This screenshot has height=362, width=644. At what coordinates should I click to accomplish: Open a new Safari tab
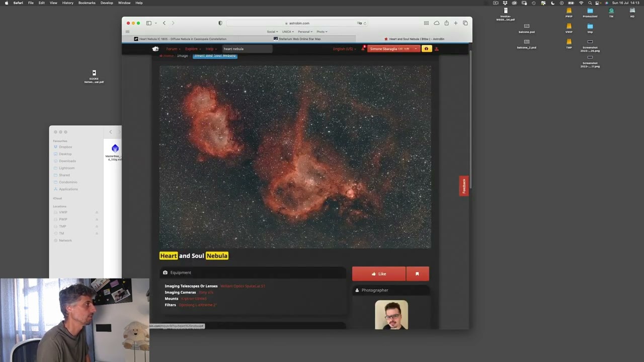coord(455,23)
